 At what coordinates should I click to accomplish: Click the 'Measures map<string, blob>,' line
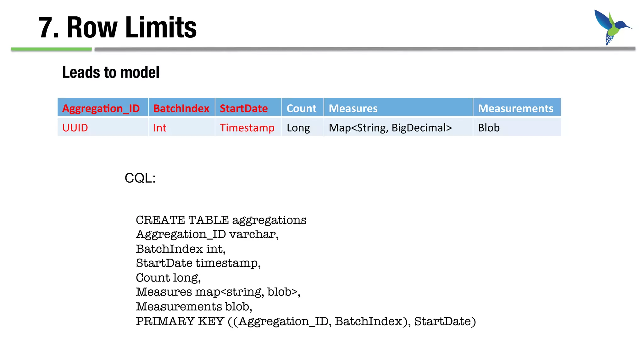point(218,292)
